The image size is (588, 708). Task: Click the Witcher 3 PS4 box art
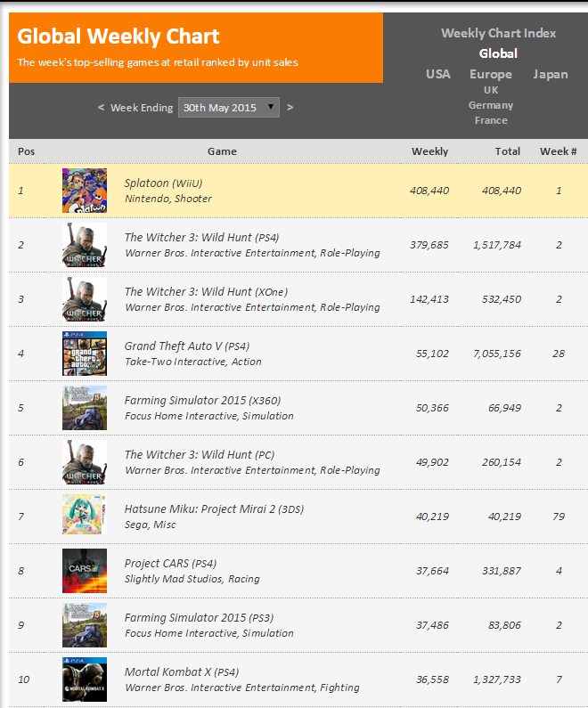click(x=85, y=245)
